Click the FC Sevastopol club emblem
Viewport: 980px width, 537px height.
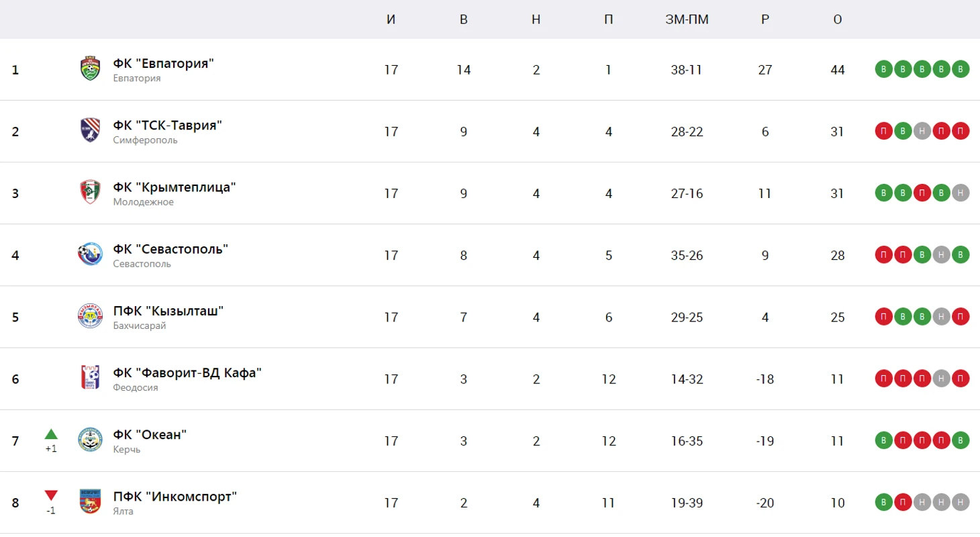90,255
